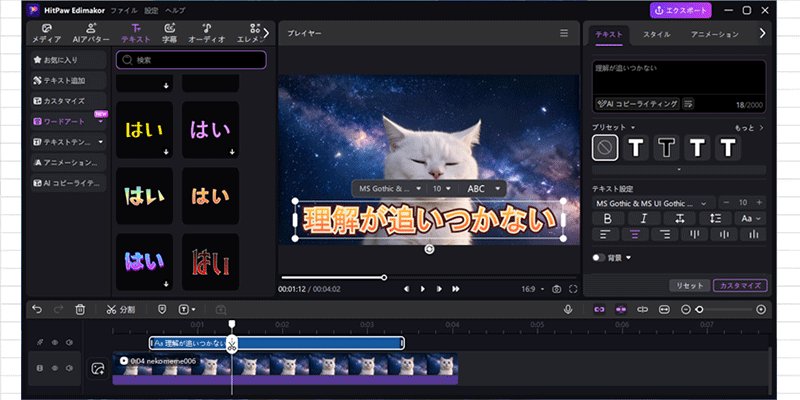The image size is (800, 400).
Task: Align text to the left
Action: (x=605, y=234)
